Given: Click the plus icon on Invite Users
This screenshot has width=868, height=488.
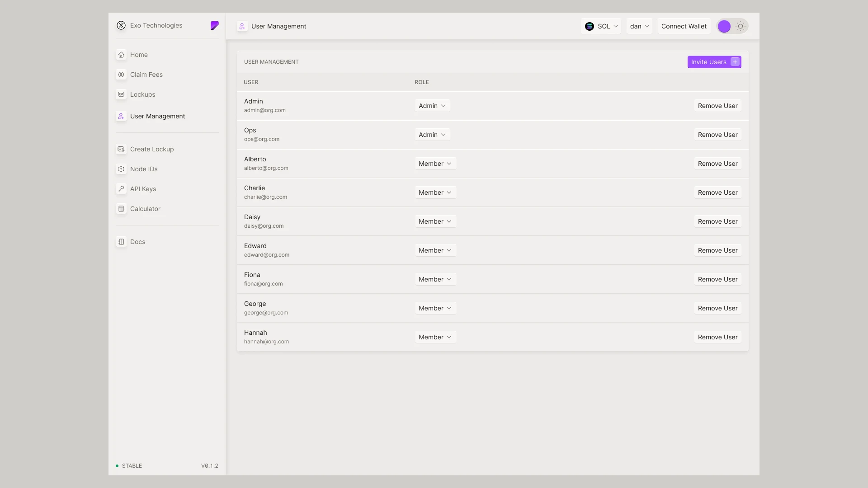Looking at the screenshot, I should pos(735,62).
